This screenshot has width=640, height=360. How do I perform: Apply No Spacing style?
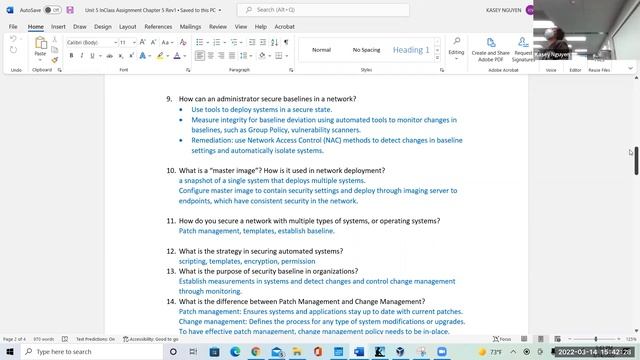click(x=366, y=50)
